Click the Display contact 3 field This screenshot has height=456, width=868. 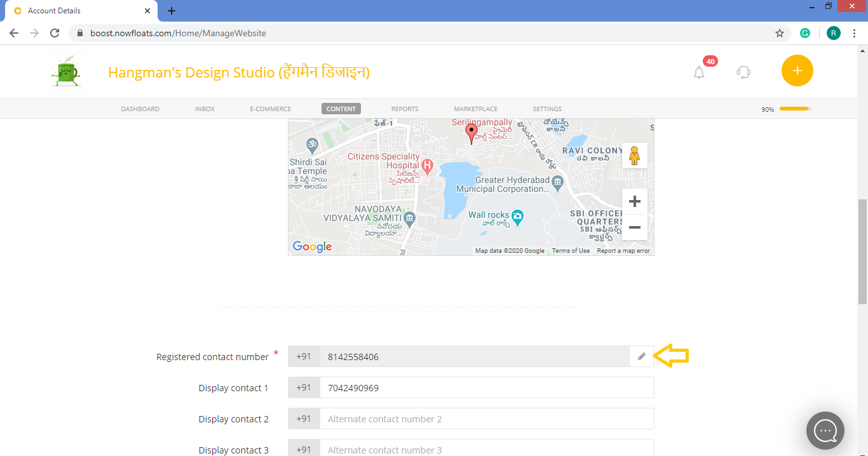click(487, 448)
